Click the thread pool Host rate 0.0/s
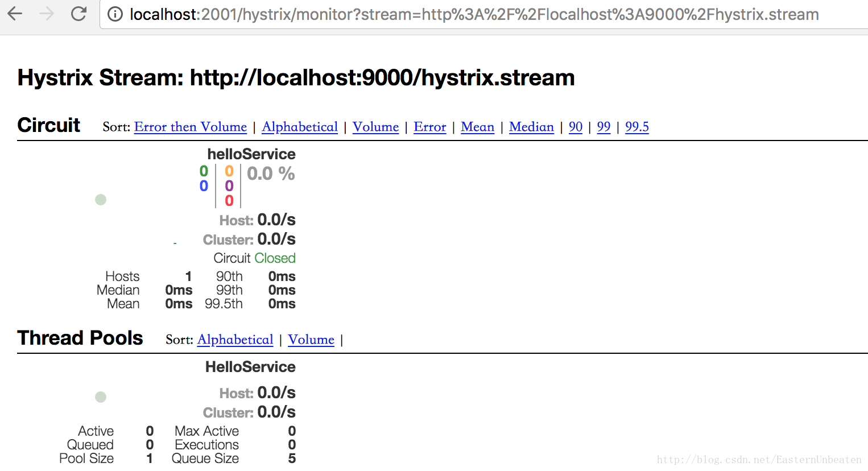This screenshot has width=868, height=471. [x=276, y=392]
